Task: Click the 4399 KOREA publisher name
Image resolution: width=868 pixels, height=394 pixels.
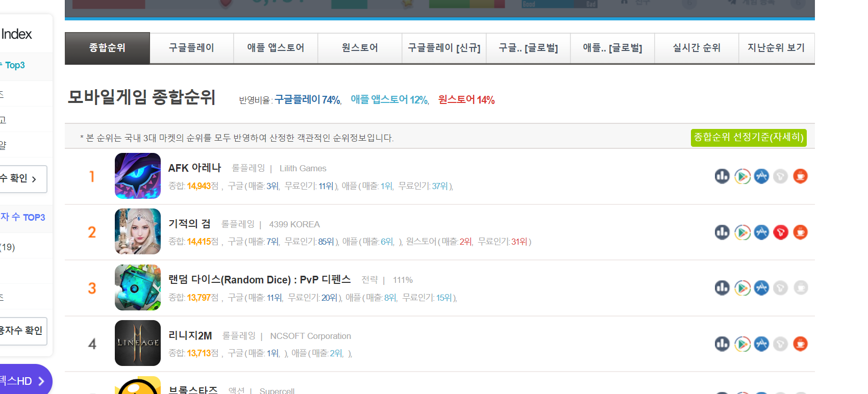Action: coord(294,224)
